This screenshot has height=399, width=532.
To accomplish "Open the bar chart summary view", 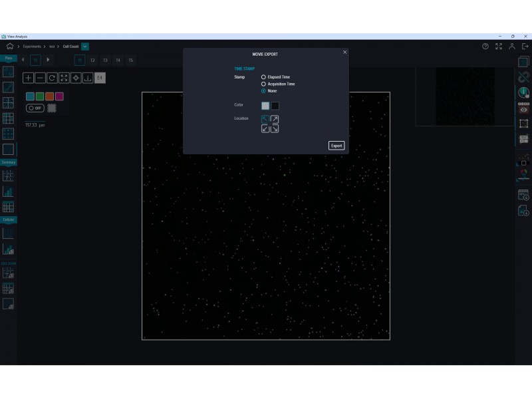I will click(8, 192).
